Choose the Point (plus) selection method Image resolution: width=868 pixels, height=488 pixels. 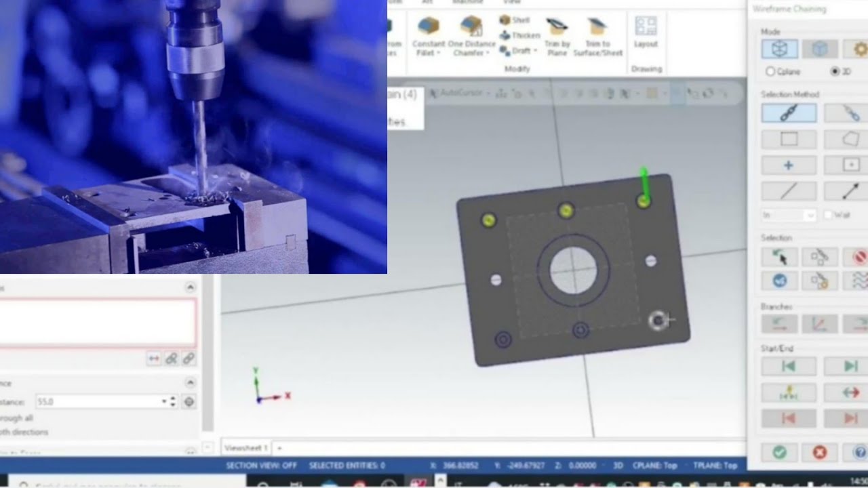click(x=789, y=165)
